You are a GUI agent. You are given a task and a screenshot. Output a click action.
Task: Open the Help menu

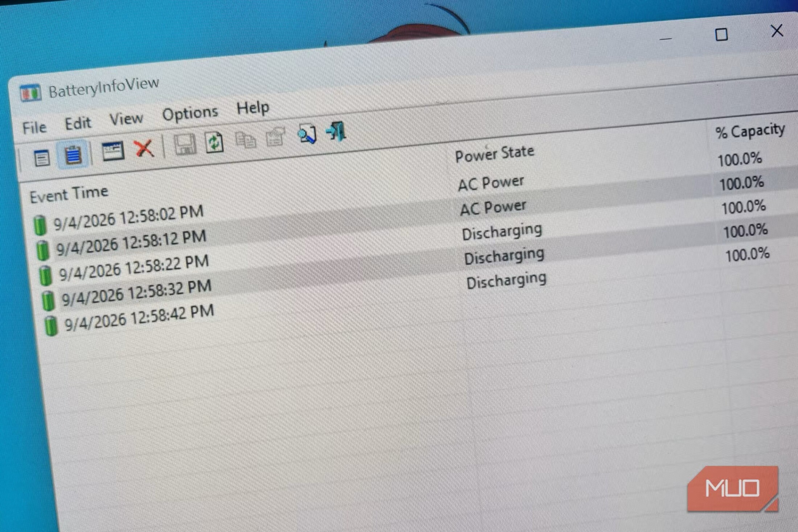pyautogui.click(x=253, y=108)
